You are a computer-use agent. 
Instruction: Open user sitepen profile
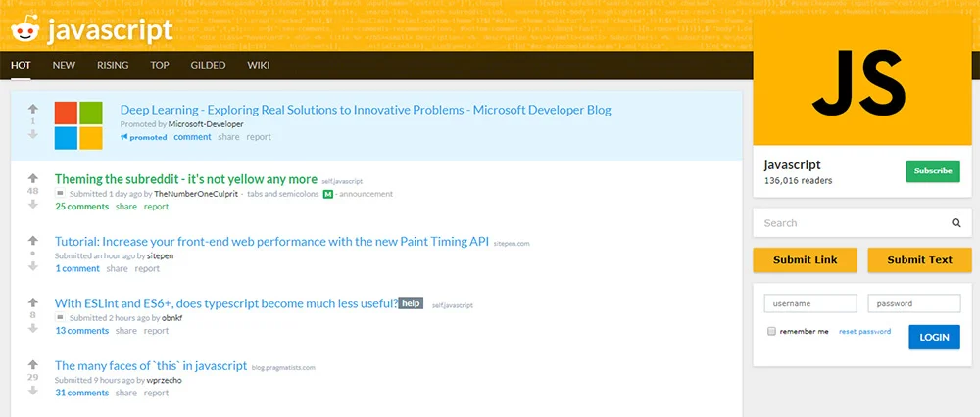(160, 255)
